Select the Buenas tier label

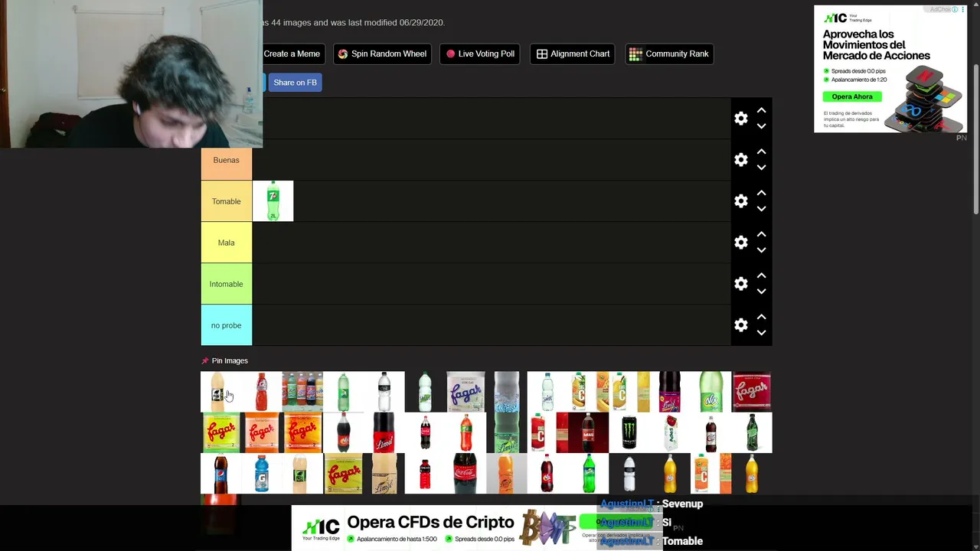(x=226, y=160)
